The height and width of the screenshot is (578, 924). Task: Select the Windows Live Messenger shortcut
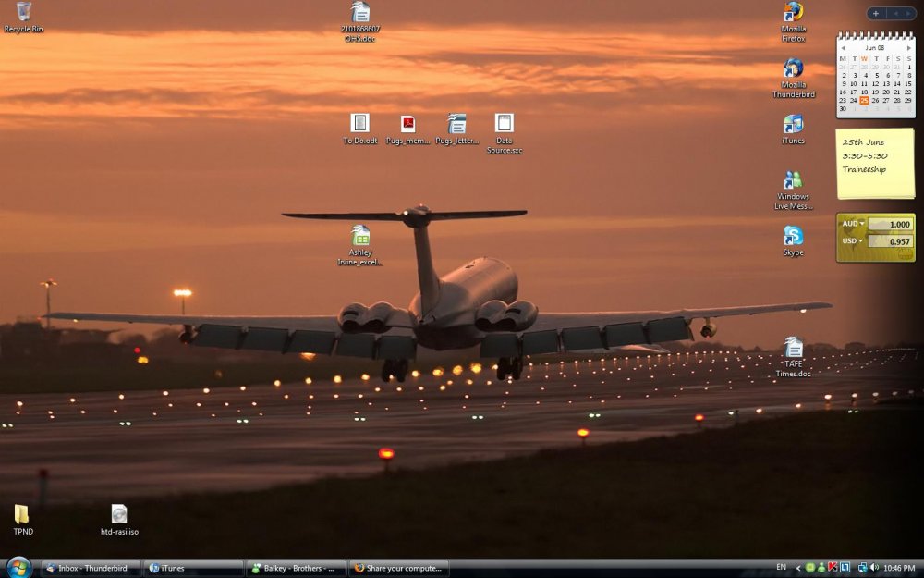click(793, 180)
